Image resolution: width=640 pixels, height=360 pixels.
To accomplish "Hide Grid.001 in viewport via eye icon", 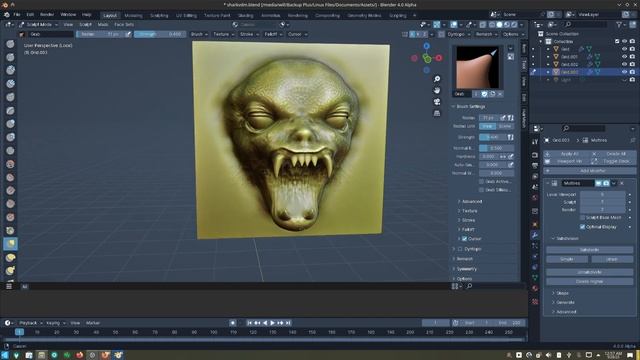I will 624,57.
